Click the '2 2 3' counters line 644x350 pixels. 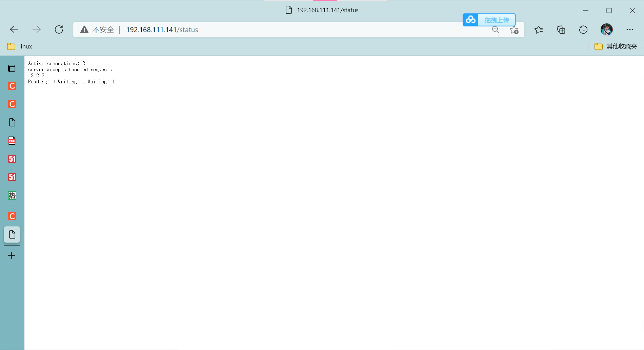(38, 76)
